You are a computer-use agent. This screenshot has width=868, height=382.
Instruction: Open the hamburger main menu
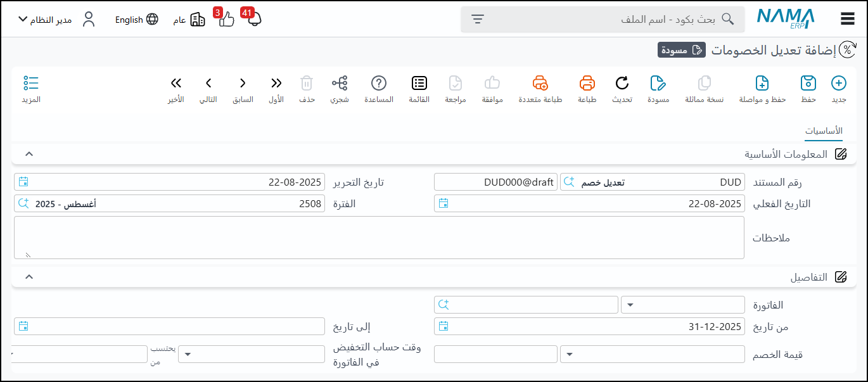[848, 19]
